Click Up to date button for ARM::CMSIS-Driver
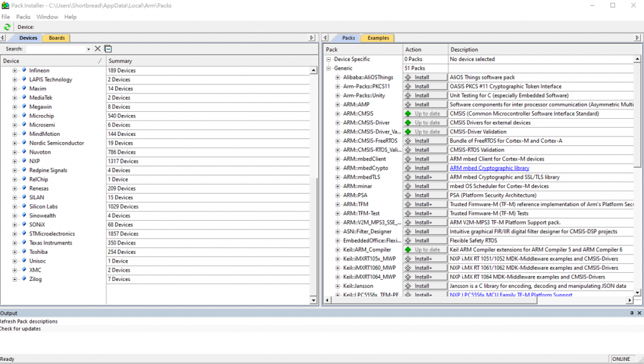Image resolution: width=644 pixels, height=364 pixels. click(x=426, y=123)
